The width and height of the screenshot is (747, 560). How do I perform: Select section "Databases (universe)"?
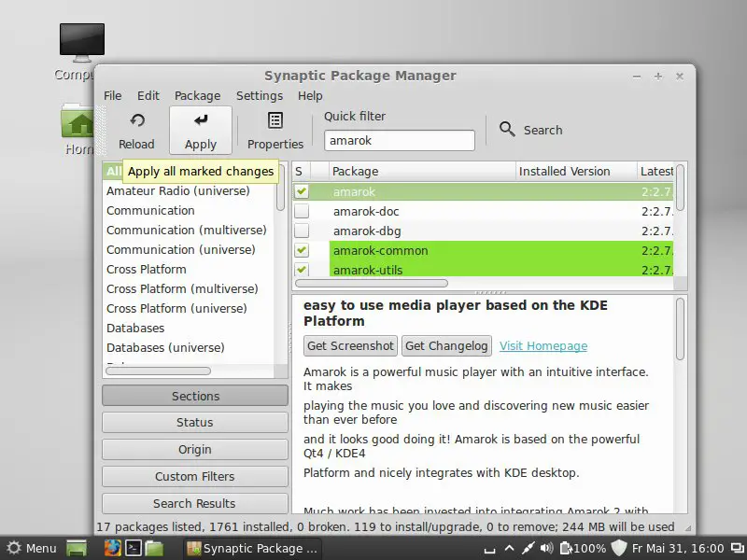(165, 347)
